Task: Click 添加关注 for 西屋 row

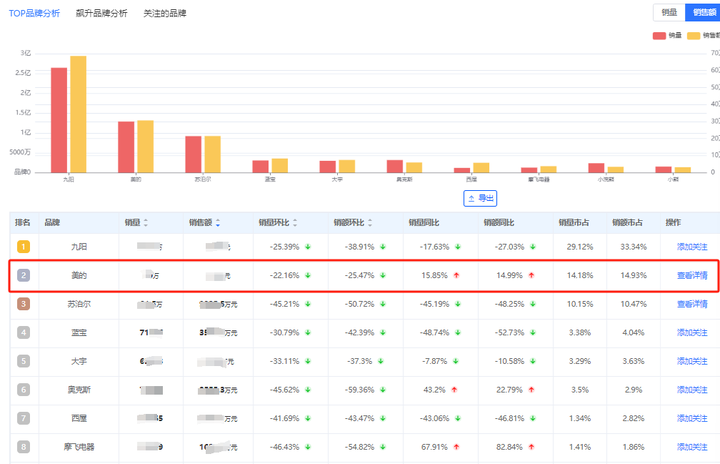Action: coord(692,419)
